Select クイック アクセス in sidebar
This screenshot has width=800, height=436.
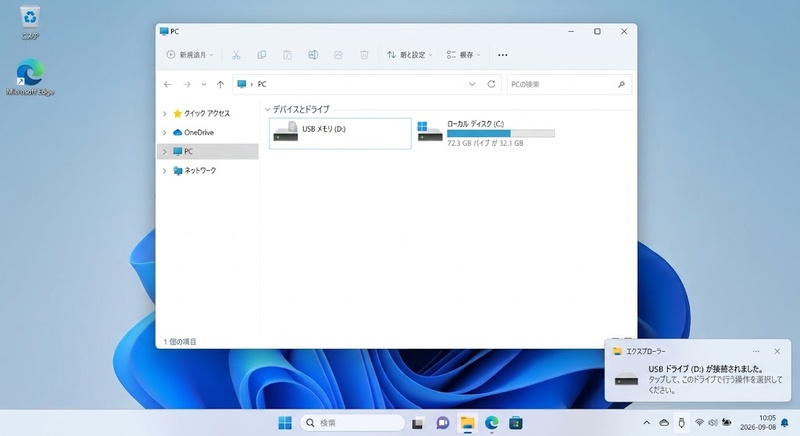pos(202,113)
